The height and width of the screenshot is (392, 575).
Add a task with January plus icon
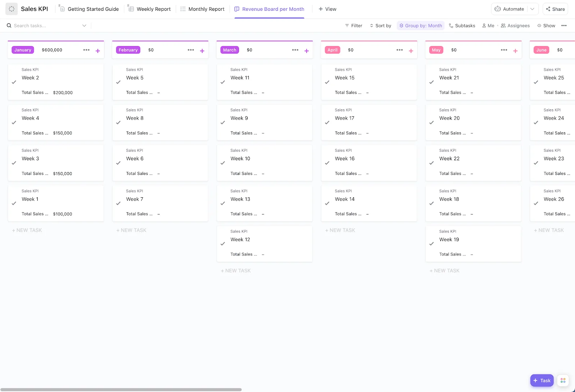98,51
